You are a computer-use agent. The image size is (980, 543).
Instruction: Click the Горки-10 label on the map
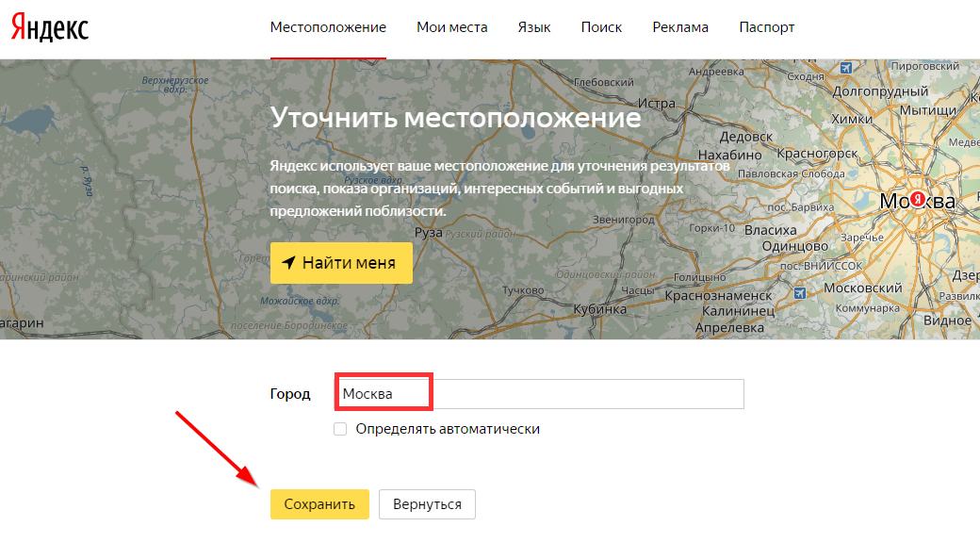coord(711,229)
